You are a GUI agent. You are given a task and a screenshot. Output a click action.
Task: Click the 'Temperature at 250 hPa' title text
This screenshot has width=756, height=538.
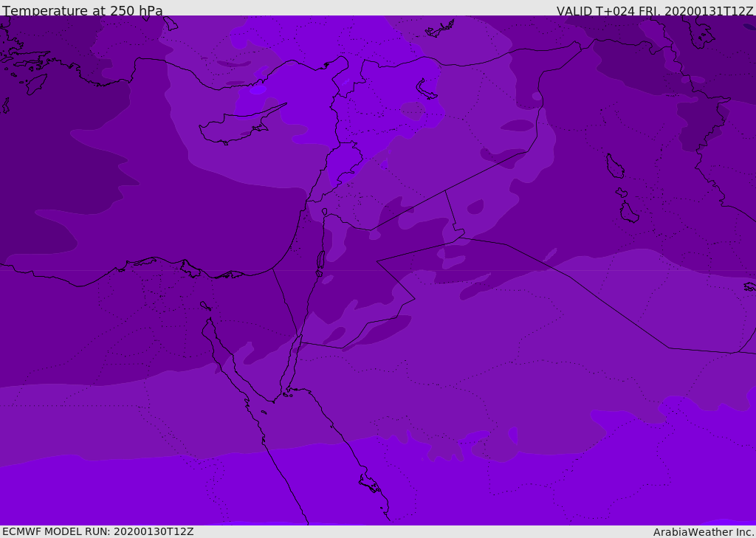coord(83,10)
